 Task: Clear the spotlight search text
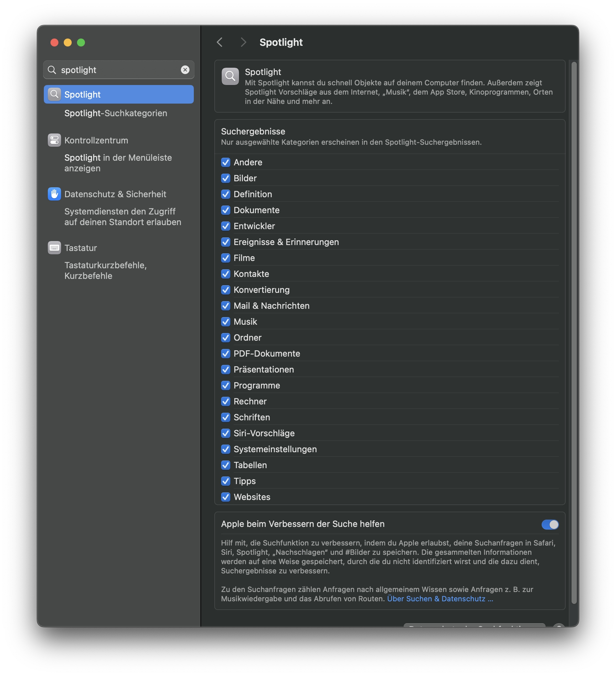[x=185, y=70]
